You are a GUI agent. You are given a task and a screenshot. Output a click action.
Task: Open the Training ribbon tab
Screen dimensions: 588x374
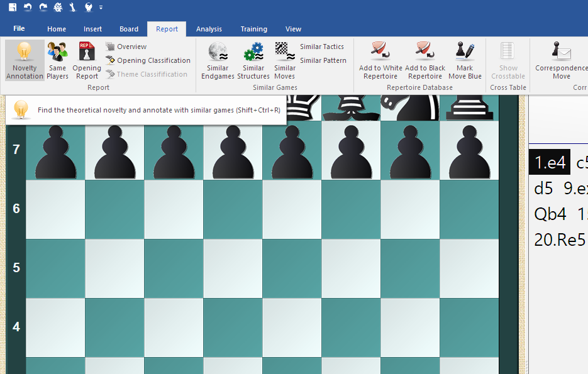coord(253,28)
